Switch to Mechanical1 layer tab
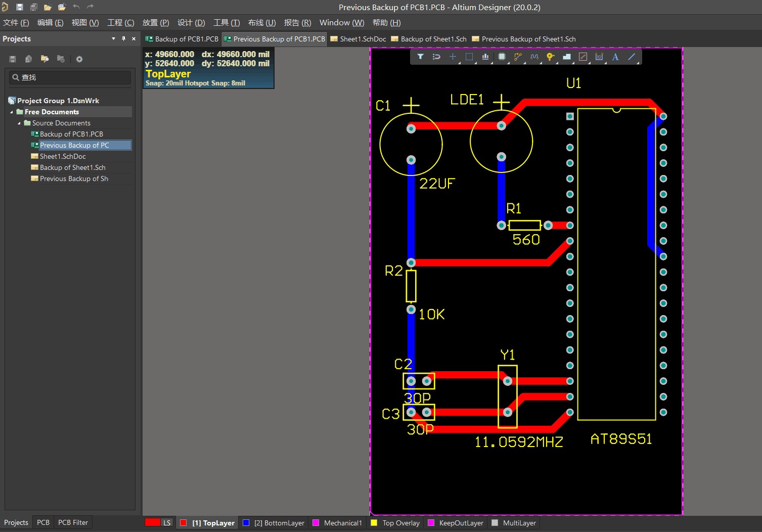The width and height of the screenshot is (762, 532). (337, 523)
